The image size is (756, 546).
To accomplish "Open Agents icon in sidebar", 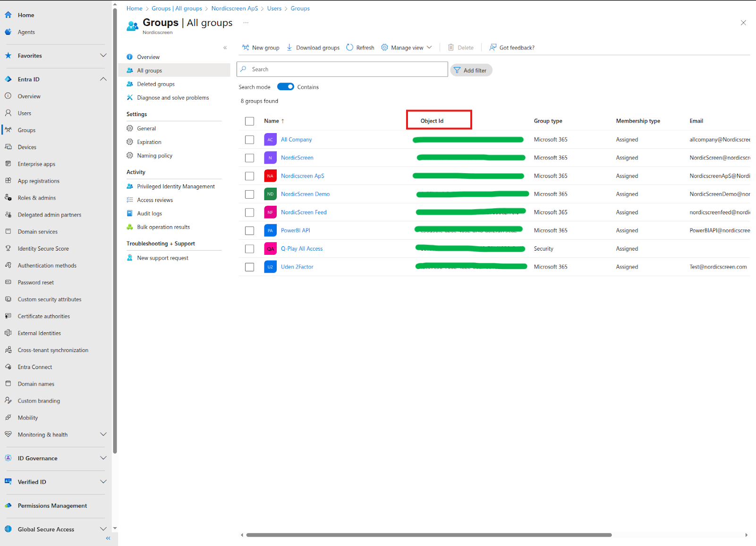I will [8, 32].
